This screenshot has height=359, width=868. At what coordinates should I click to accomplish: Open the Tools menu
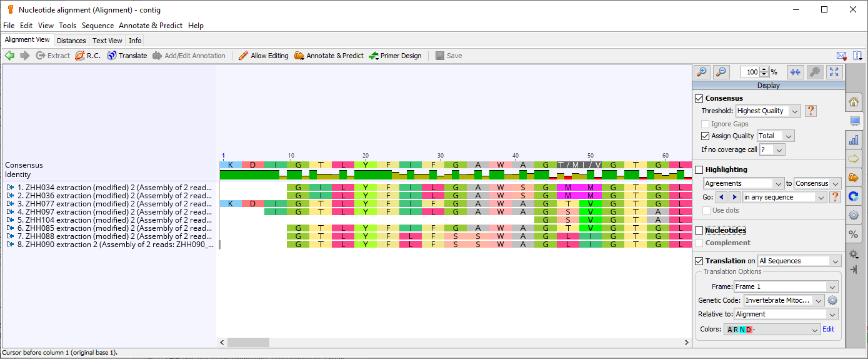[67, 26]
